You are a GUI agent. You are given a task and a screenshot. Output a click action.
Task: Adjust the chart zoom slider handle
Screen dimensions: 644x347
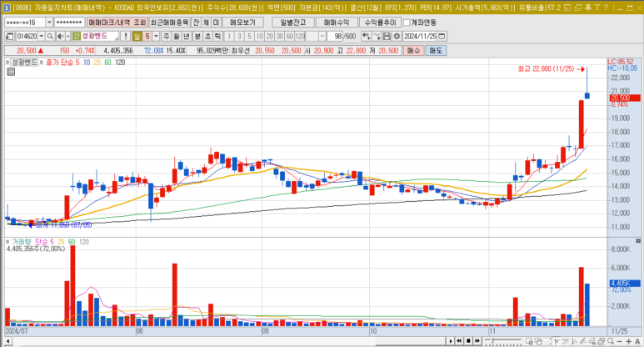[x=493, y=341]
